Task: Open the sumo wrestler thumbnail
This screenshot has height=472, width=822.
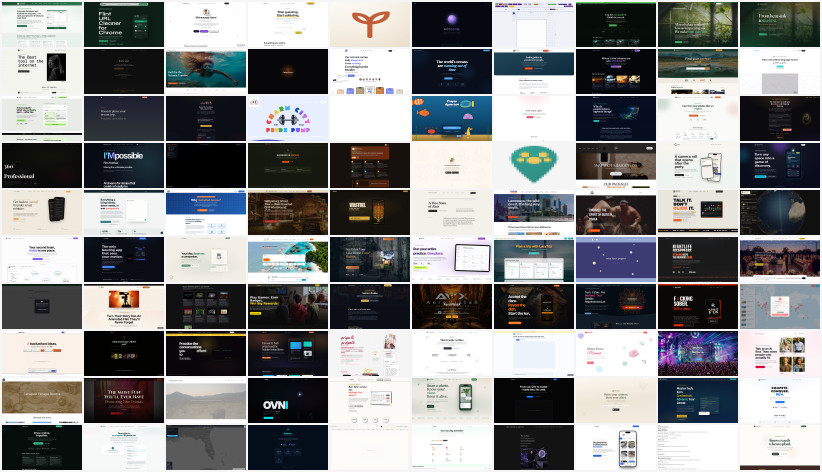Action: pos(616,213)
